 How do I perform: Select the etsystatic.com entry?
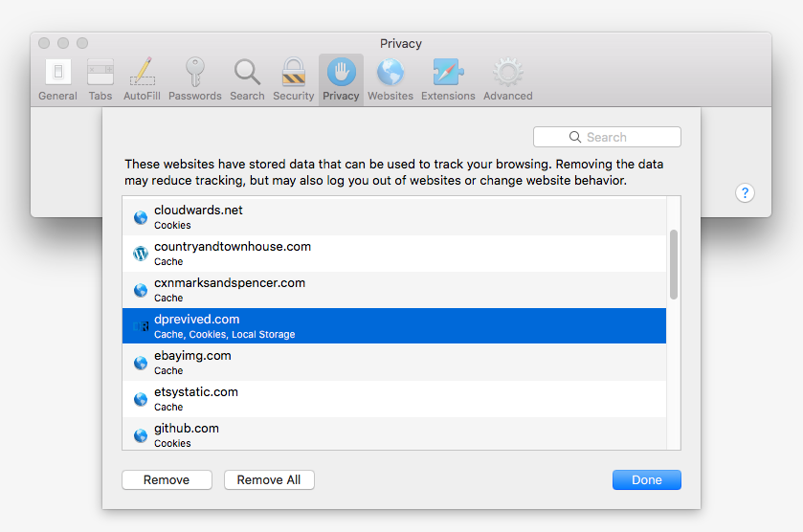point(394,399)
